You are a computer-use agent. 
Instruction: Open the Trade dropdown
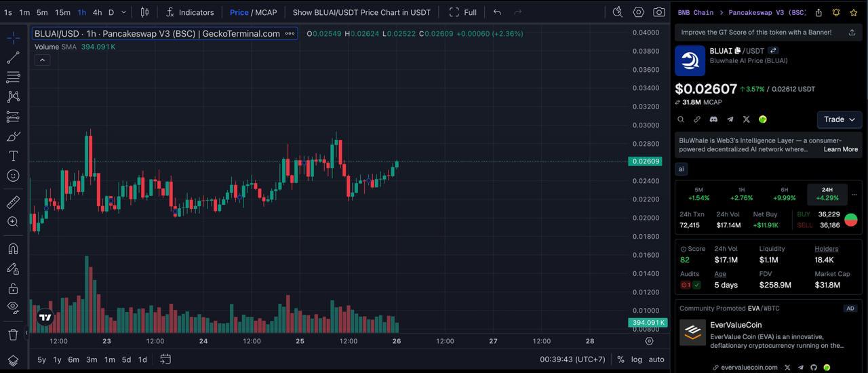pos(840,119)
